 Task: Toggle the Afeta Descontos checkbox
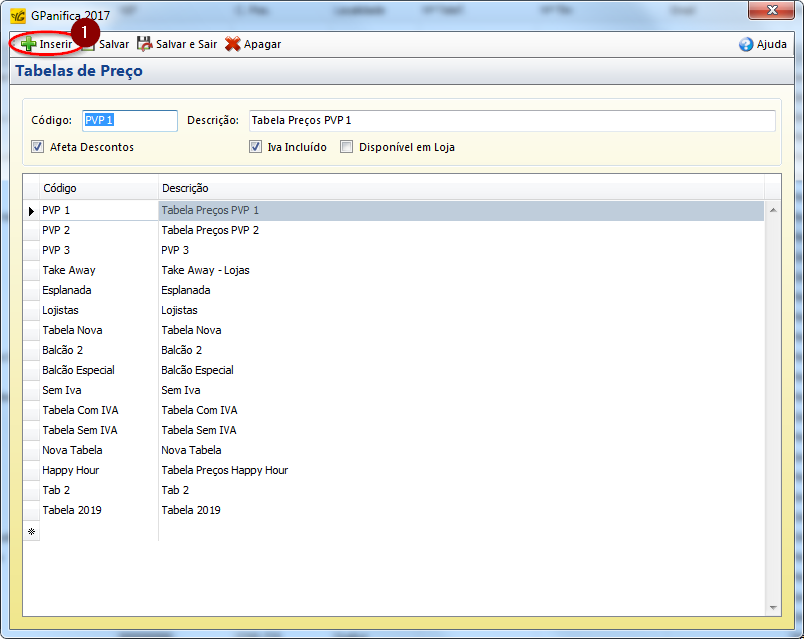38,147
